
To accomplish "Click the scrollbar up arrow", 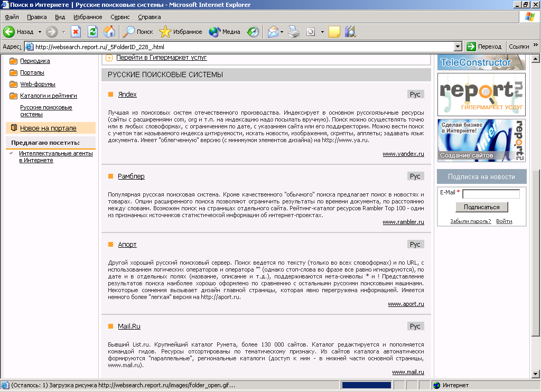I will [x=536, y=59].
